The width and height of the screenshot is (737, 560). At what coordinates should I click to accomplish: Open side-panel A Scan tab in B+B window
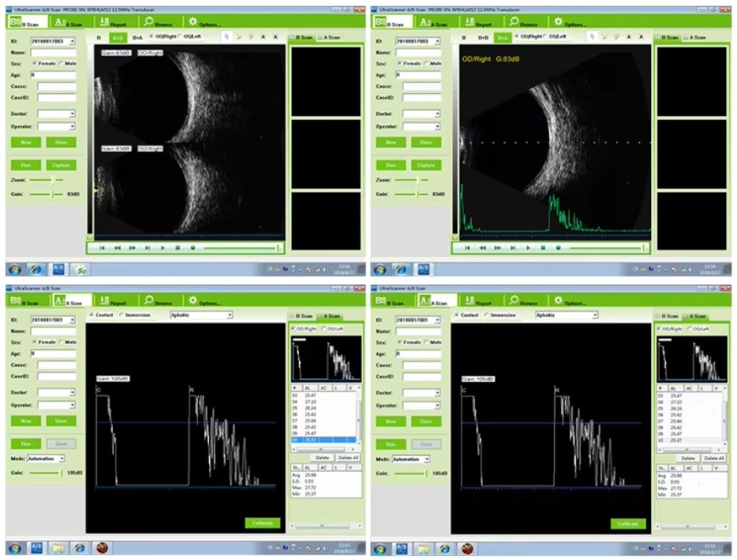328,37
